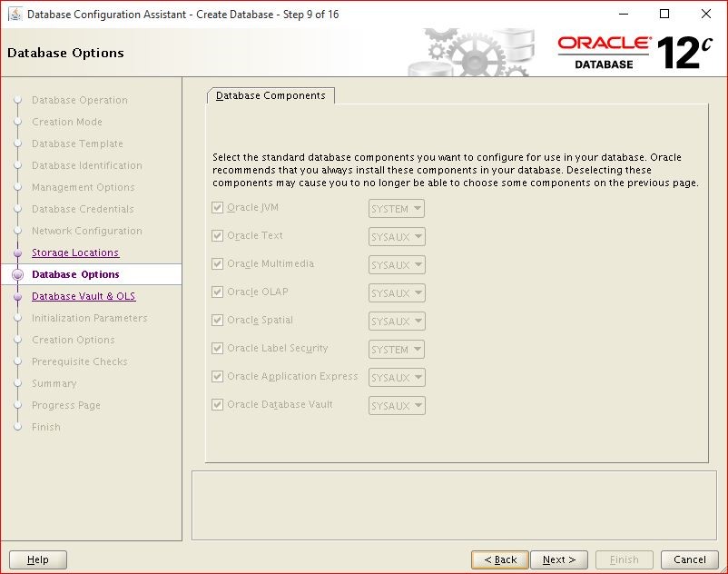
Task: Click the Summary step
Action: click(x=54, y=383)
